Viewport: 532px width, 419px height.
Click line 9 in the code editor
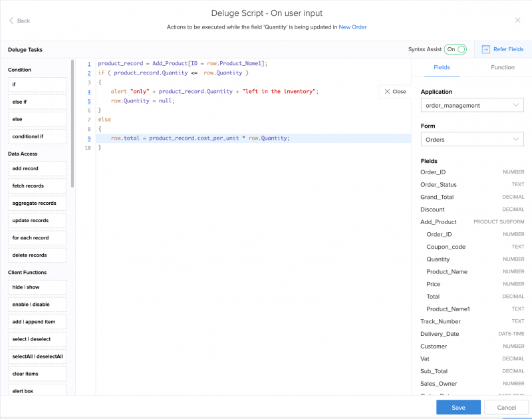tap(199, 138)
